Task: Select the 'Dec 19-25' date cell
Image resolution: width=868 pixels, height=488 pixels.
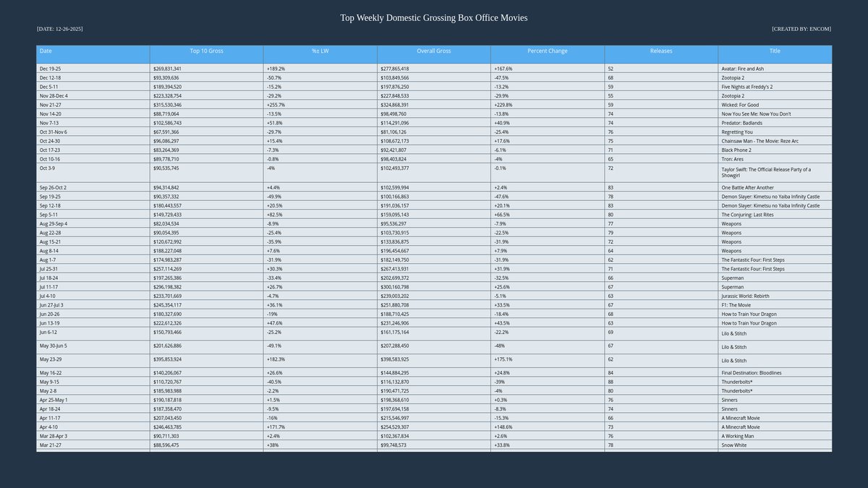Action: coord(93,69)
